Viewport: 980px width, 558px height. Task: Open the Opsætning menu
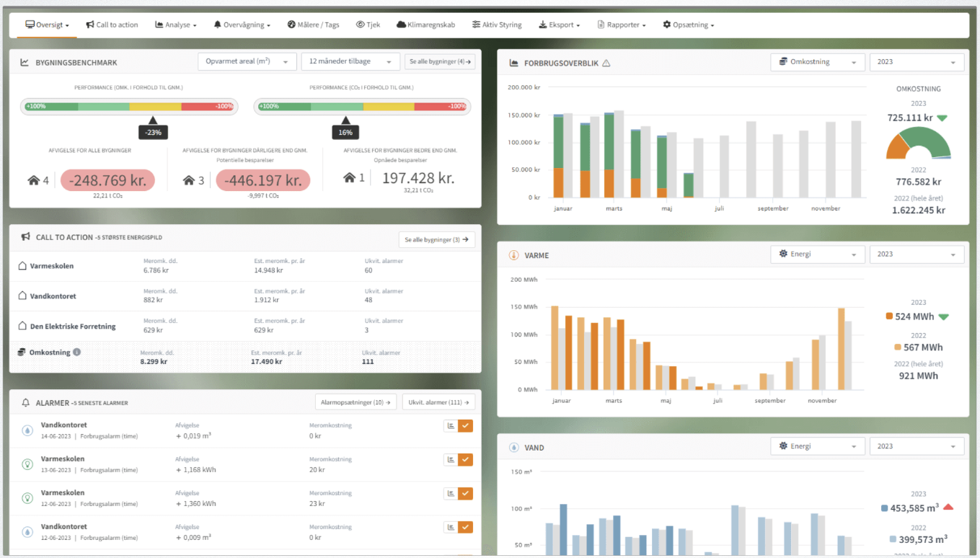tap(689, 25)
